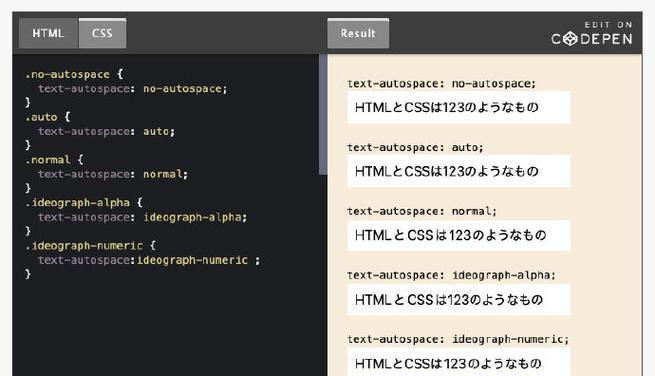Click text-autospace:ideograph-numeric declaration in code
This screenshot has height=376, width=655.
point(149,260)
